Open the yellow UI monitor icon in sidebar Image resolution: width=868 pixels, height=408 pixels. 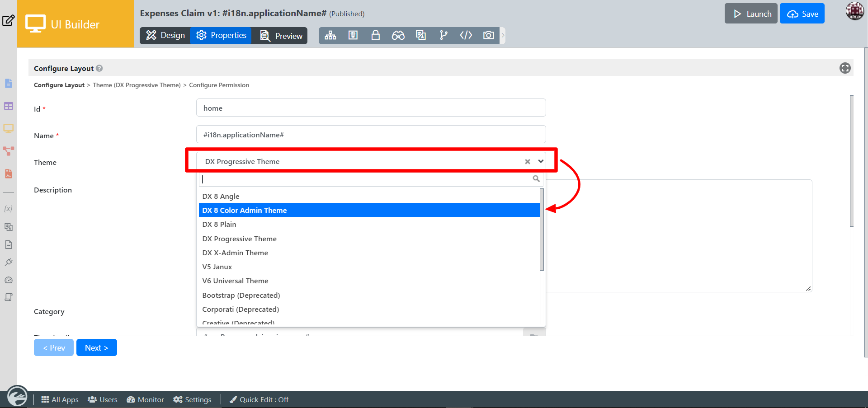tap(9, 128)
